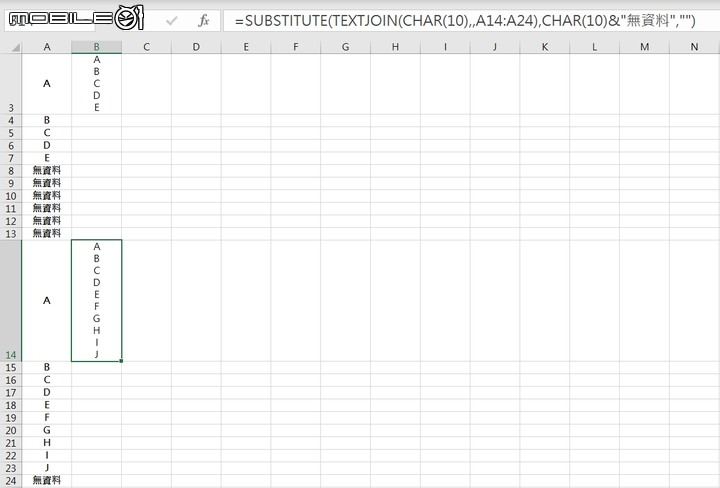Select column D header

click(196, 47)
